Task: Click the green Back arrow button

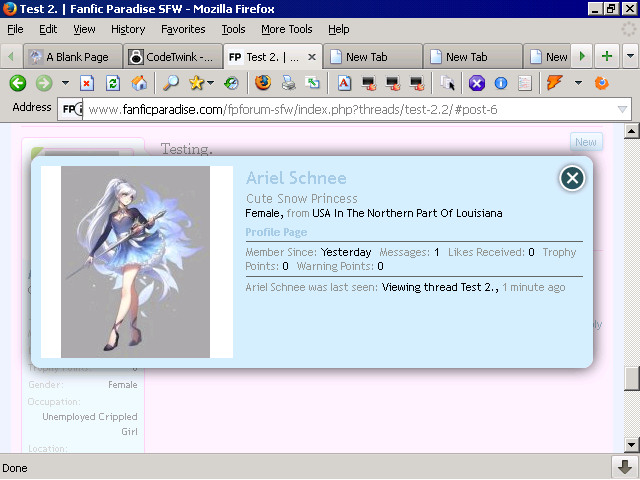Action: click(18, 83)
